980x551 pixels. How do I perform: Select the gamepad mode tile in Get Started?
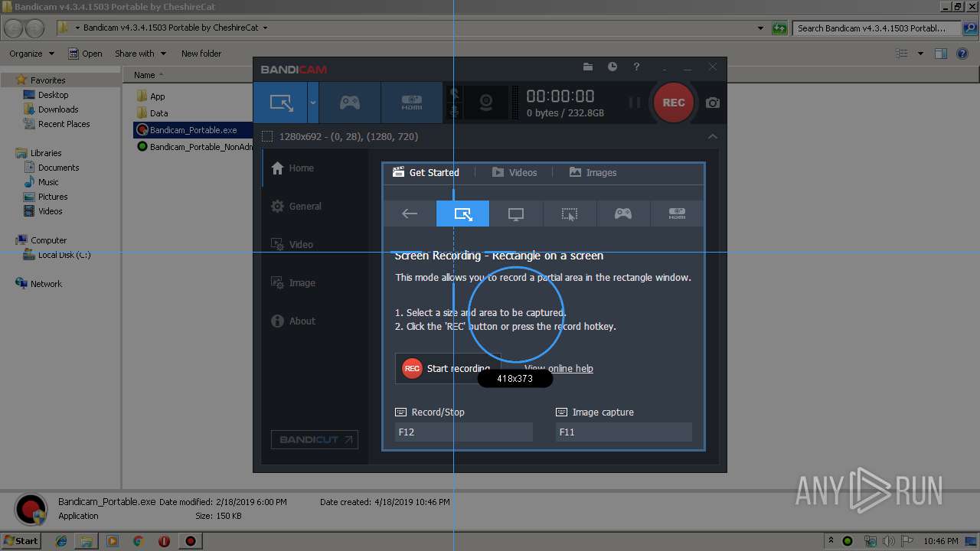623,214
